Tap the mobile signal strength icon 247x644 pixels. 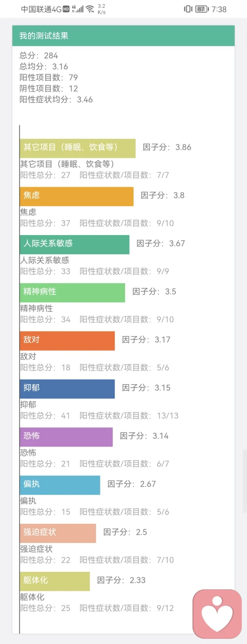coord(78,9)
